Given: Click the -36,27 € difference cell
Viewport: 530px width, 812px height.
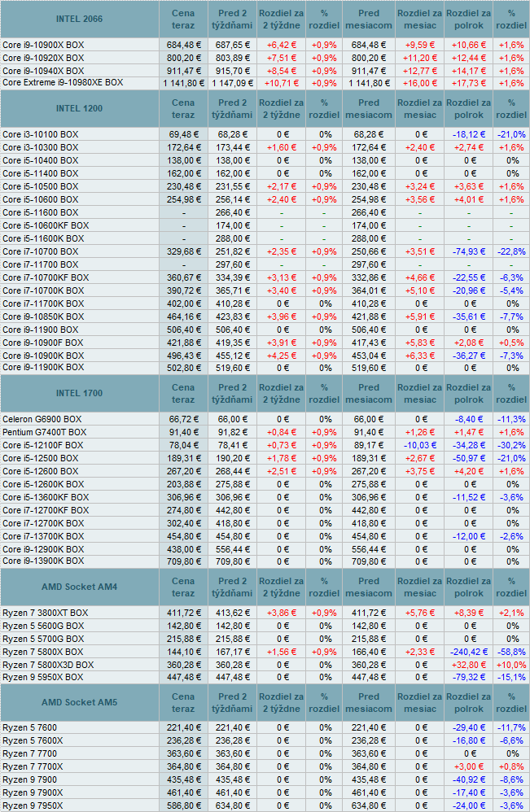Looking at the screenshot, I should (x=468, y=356).
